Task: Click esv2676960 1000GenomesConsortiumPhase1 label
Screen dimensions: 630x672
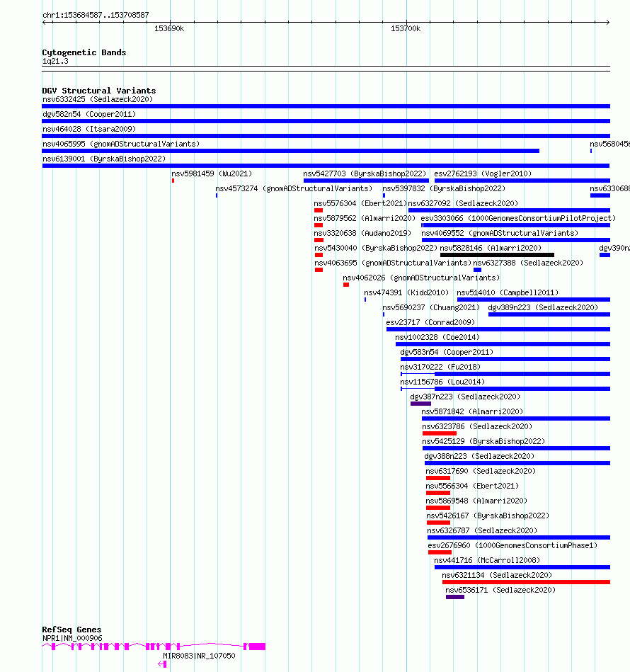Action: (x=512, y=546)
